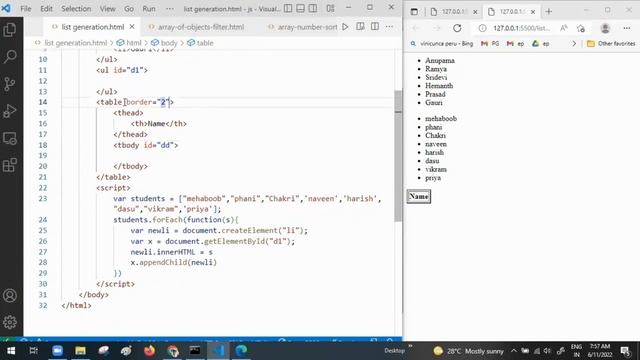The height and width of the screenshot is (360, 640).
Task: Click on the <script> tag line
Action: click(113, 188)
